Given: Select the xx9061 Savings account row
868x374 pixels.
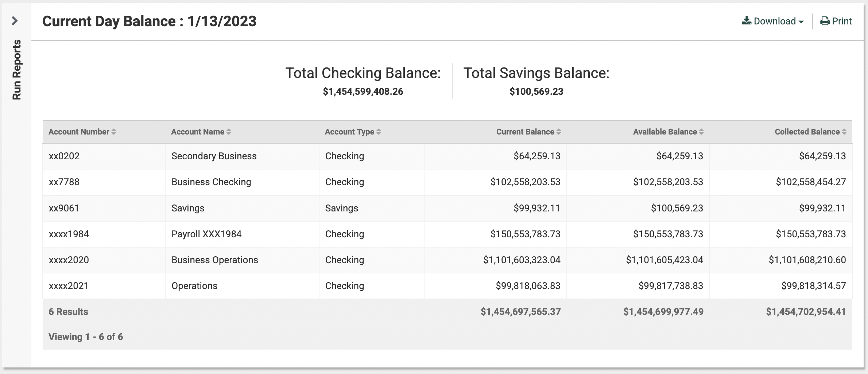Looking at the screenshot, I should (447, 208).
